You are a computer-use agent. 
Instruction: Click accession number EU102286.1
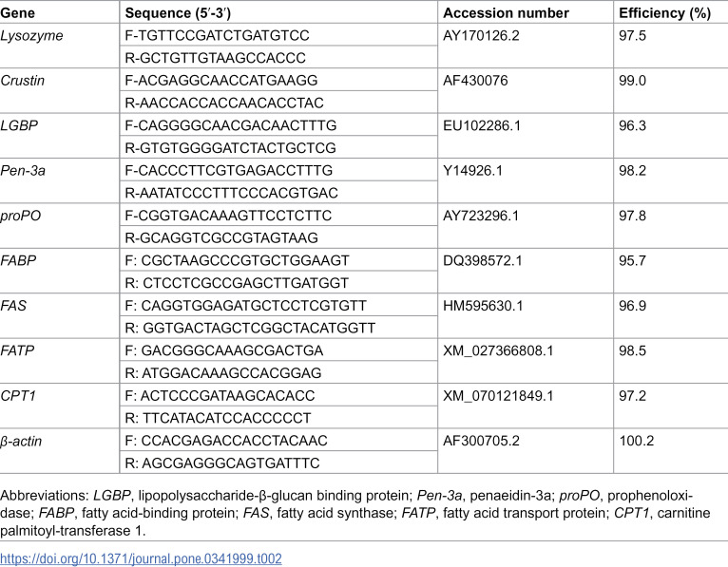[x=482, y=125]
